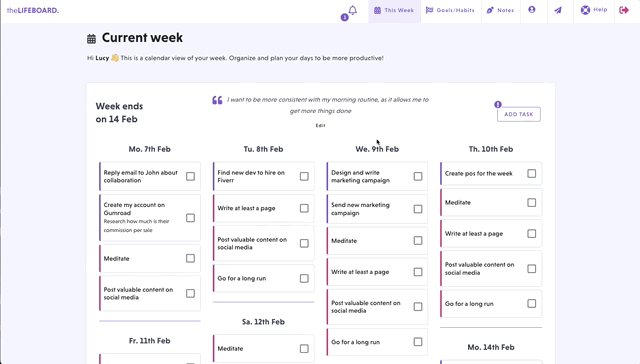640x364 pixels.
Task: Open the Notes tab
Action: click(x=500, y=10)
